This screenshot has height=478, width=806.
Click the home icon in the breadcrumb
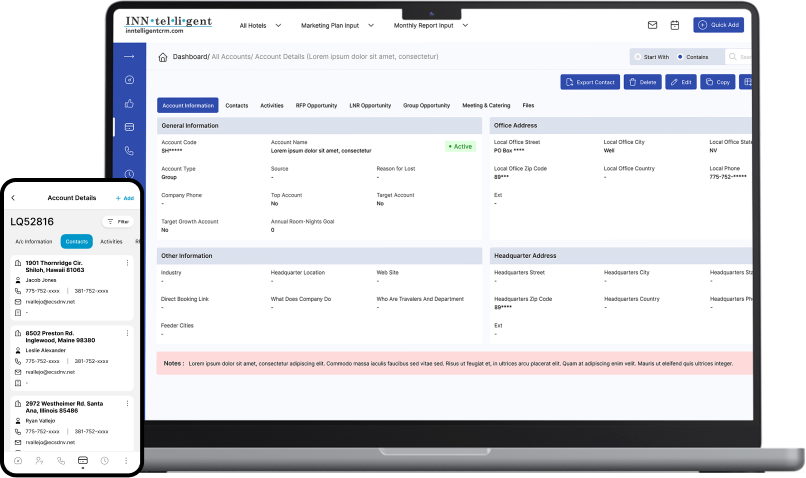click(163, 57)
